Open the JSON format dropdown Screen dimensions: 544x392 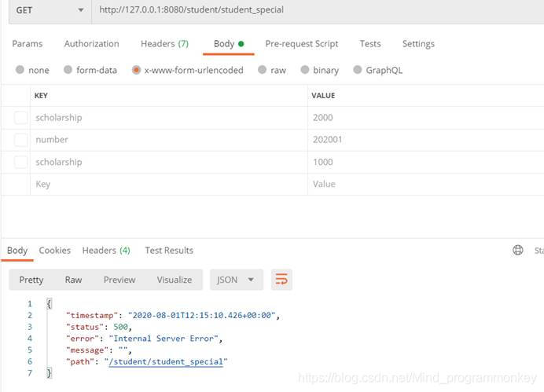coord(236,280)
